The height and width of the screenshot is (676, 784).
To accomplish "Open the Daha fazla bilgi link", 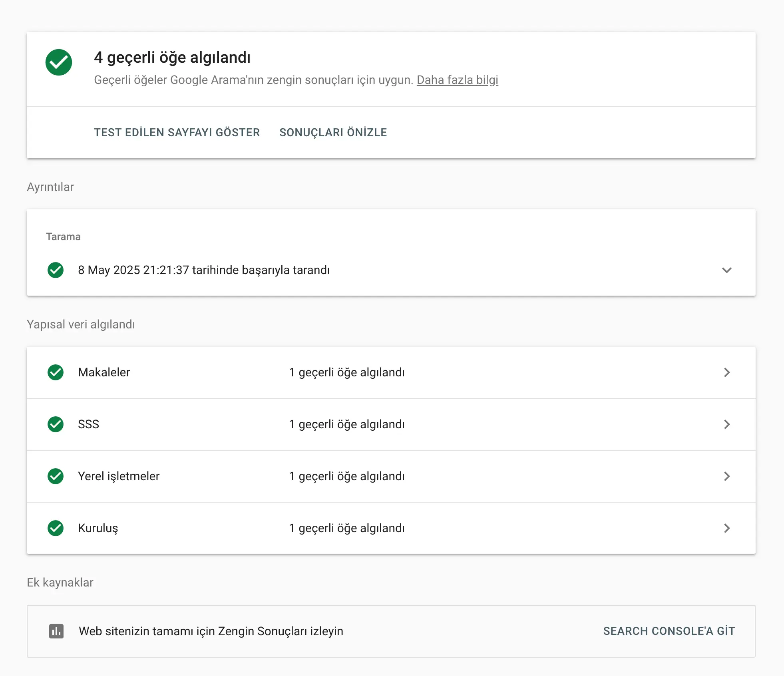I will click(x=457, y=80).
